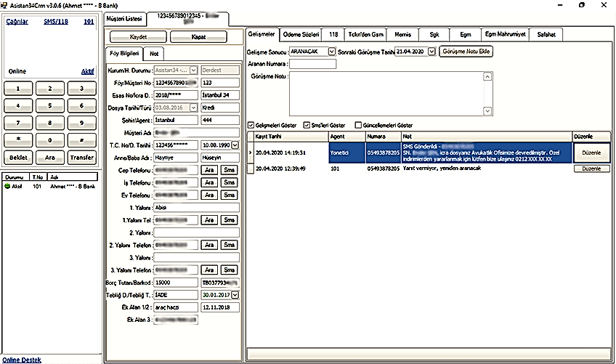The height and width of the screenshot is (364, 616).
Task: Click the Sms button next to Cep Telefonu
Action: (230, 169)
